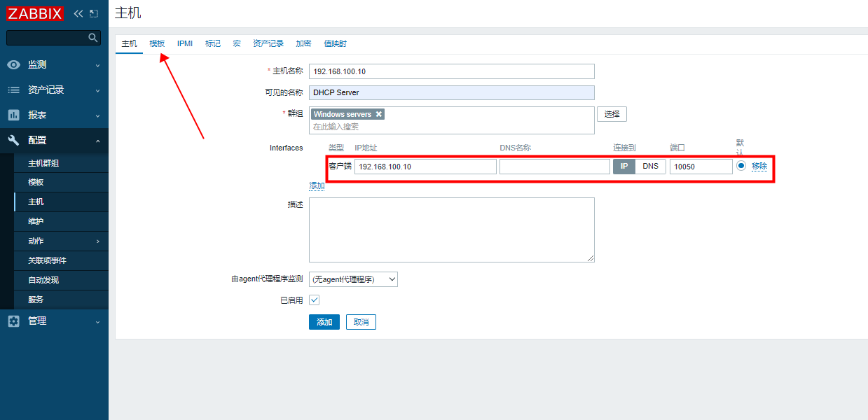The height and width of the screenshot is (420, 868).
Task: Select the 默认 interface radio button
Action: [741, 166]
